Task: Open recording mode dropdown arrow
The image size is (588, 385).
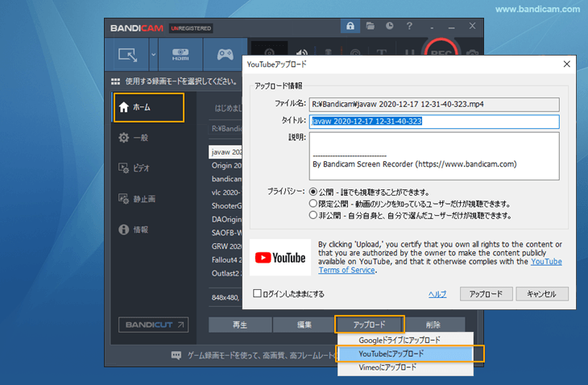Action: click(x=153, y=55)
